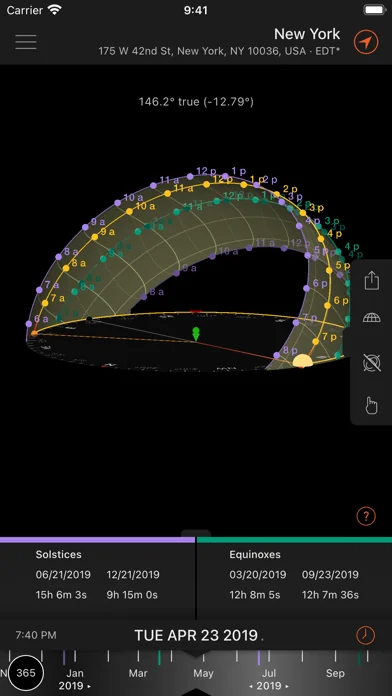Click the New York location title
Image resolution: width=392 pixels, height=696 pixels.
click(x=307, y=34)
